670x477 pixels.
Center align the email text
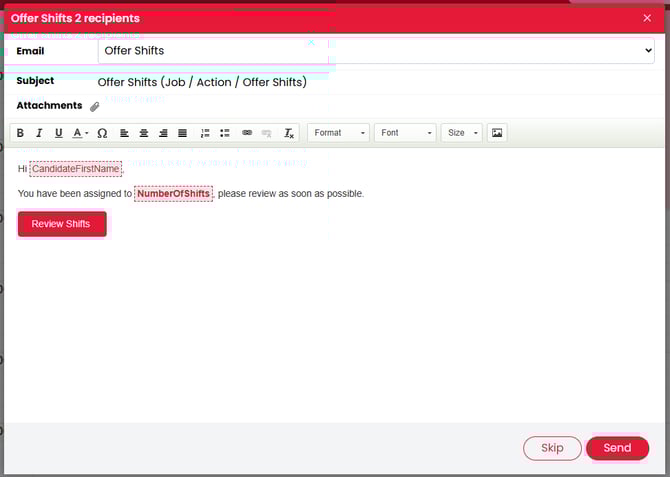[144, 133]
